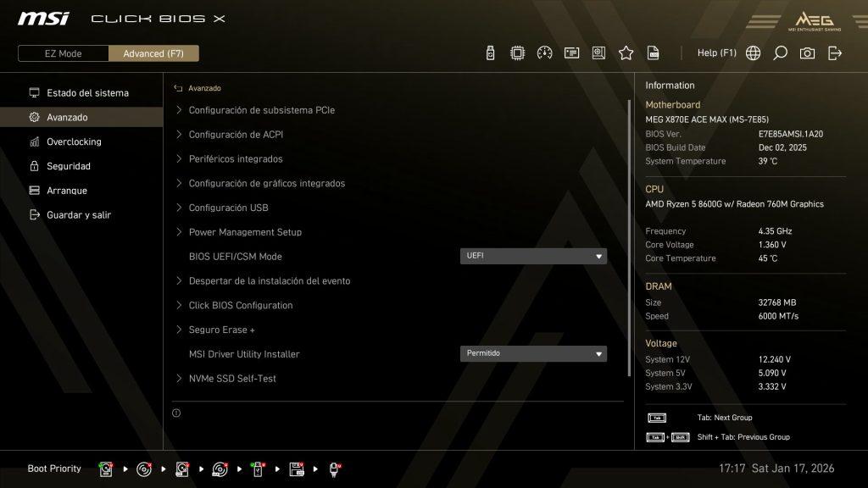Click the Tab: Next Group hint

725,418
